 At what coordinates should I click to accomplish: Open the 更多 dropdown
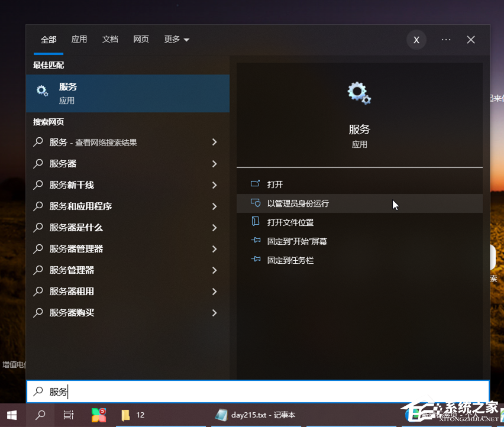(176, 39)
